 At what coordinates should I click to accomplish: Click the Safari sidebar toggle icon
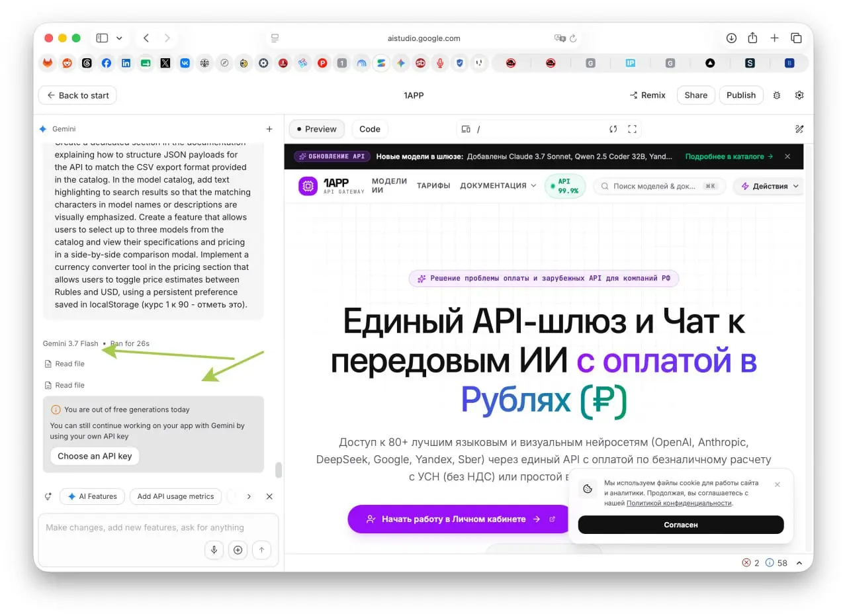point(102,38)
